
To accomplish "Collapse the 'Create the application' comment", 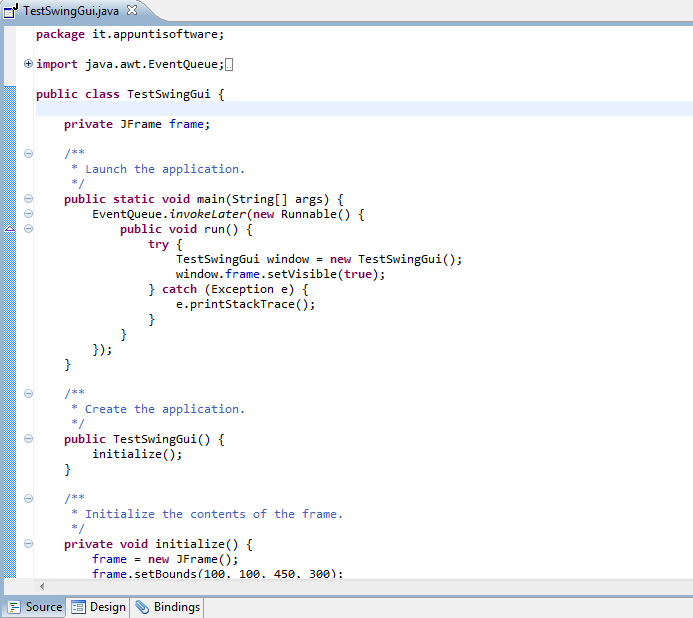I will pos(28,393).
